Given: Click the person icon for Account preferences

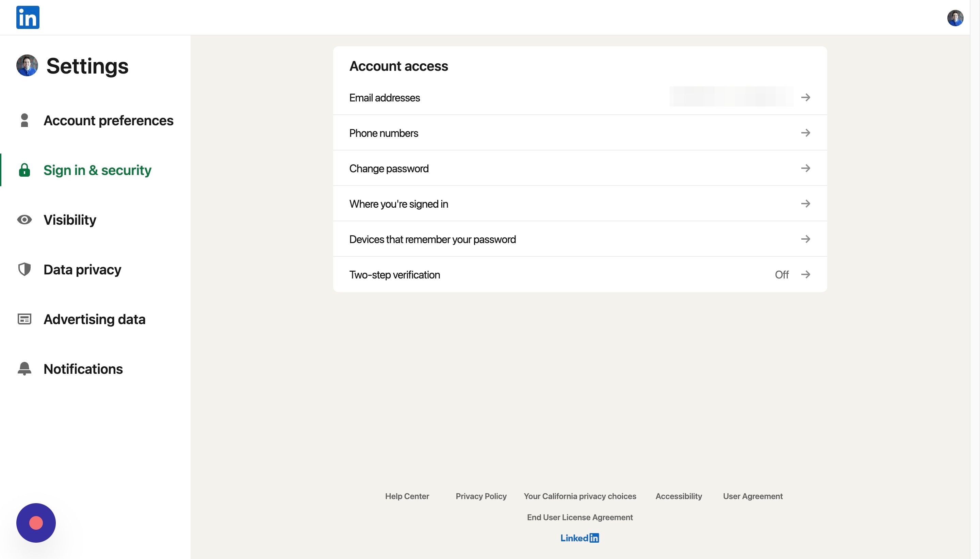Looking at the screenshot, I should pyautogui.click(x=24, y=121).
